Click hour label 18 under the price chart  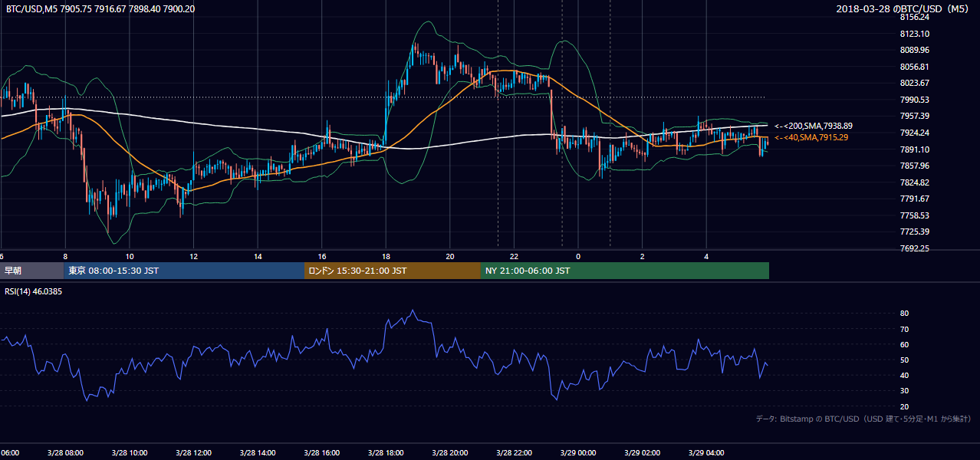(x=386, y=256)
